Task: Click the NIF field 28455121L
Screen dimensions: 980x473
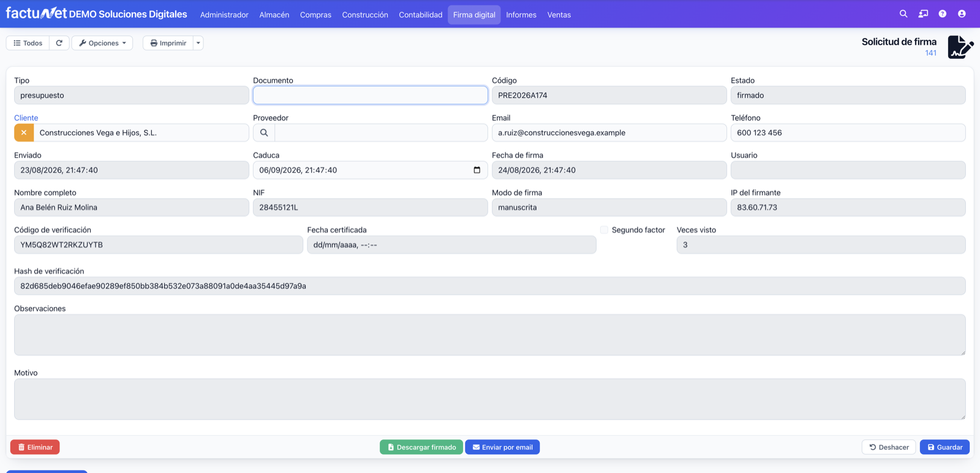Action: (371, 208)
